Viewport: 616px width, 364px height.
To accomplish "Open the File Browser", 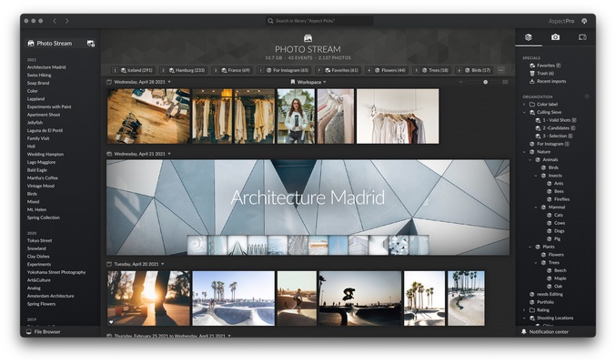I will [43, 332].
